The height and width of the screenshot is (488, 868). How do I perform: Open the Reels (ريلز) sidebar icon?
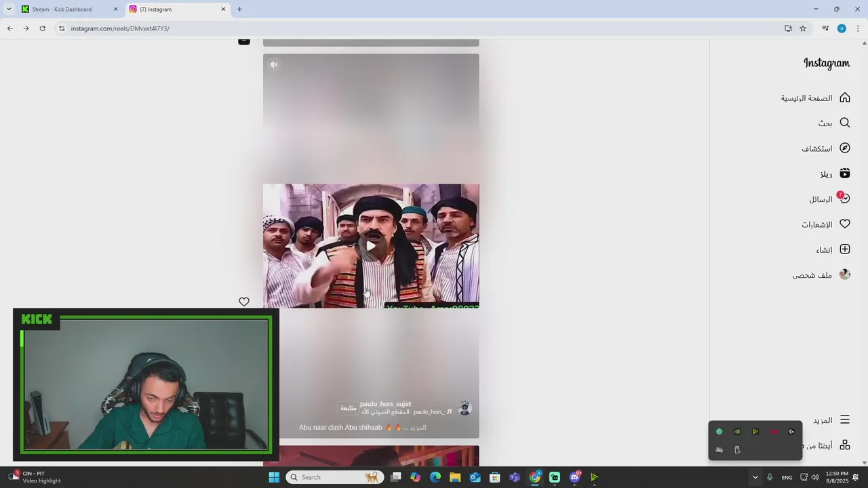(x=844, y=174)
